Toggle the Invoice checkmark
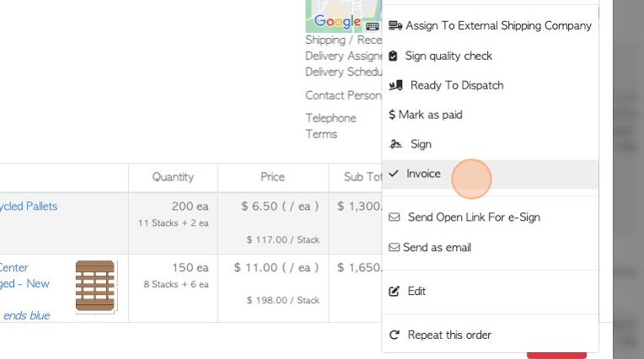This screenshot has width=644, height=359. 394,174
